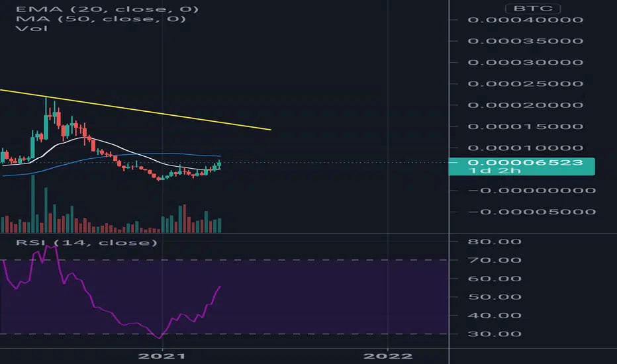Click the RSI 60.00 scale label
The width and height of the screenshot is (617, 364).
pyautogui.click(x=495, y=279)
